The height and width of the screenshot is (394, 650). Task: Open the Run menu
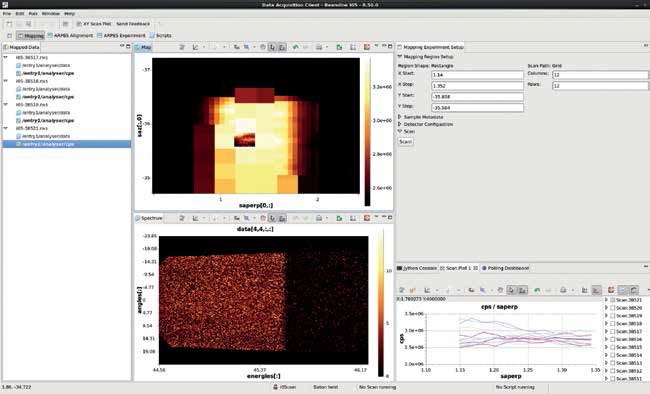(x=33, y=13)
